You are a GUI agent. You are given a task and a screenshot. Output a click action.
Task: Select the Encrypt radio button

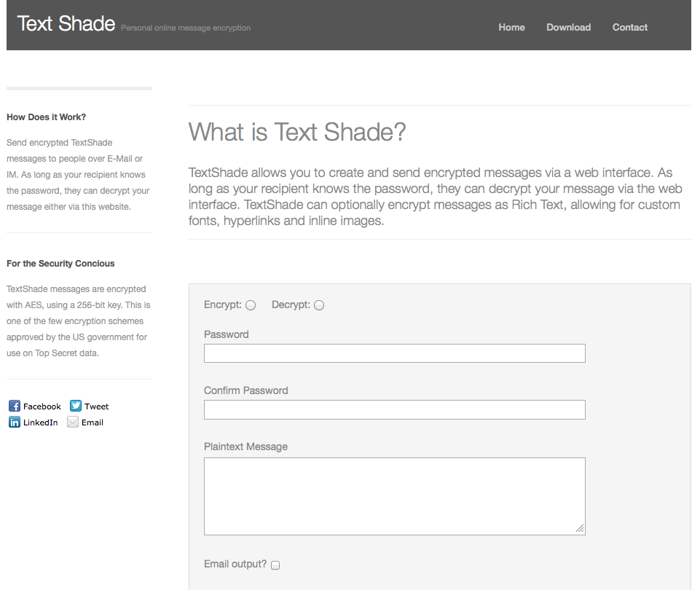click(x=250, y=304)
